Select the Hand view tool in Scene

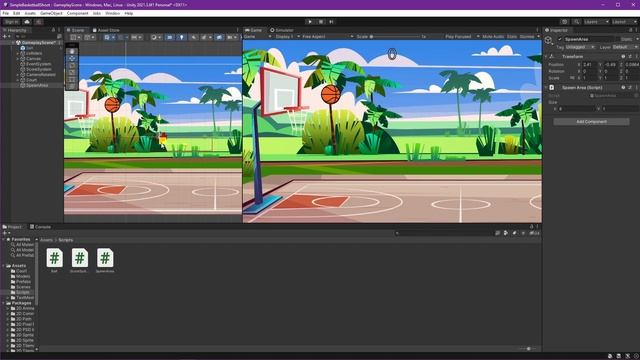tap(72, 51)
